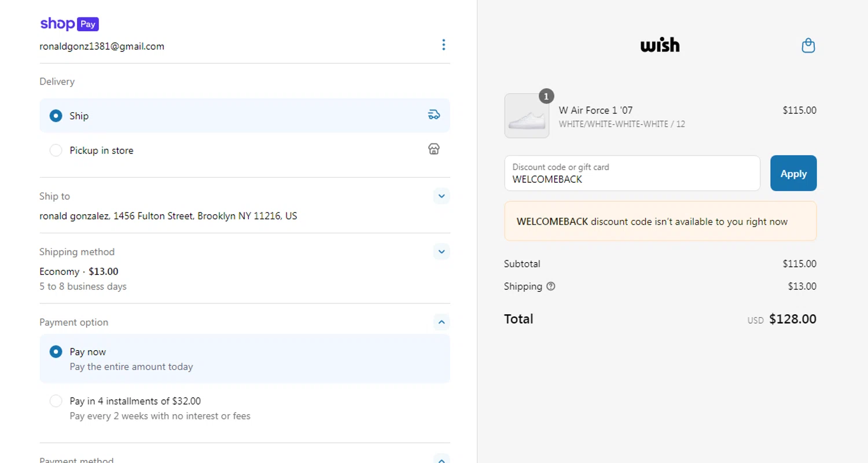
Task: Click the $128.00 total amount
Action: click(792, 319)
